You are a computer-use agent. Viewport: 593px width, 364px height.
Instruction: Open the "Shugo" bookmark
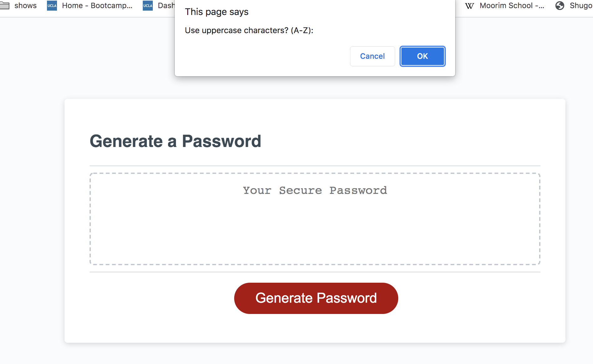click(x=580, y=5)
